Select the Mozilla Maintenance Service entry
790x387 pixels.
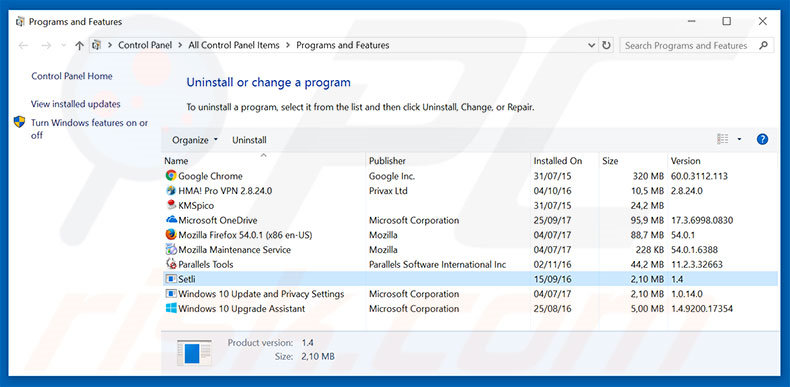234,249
